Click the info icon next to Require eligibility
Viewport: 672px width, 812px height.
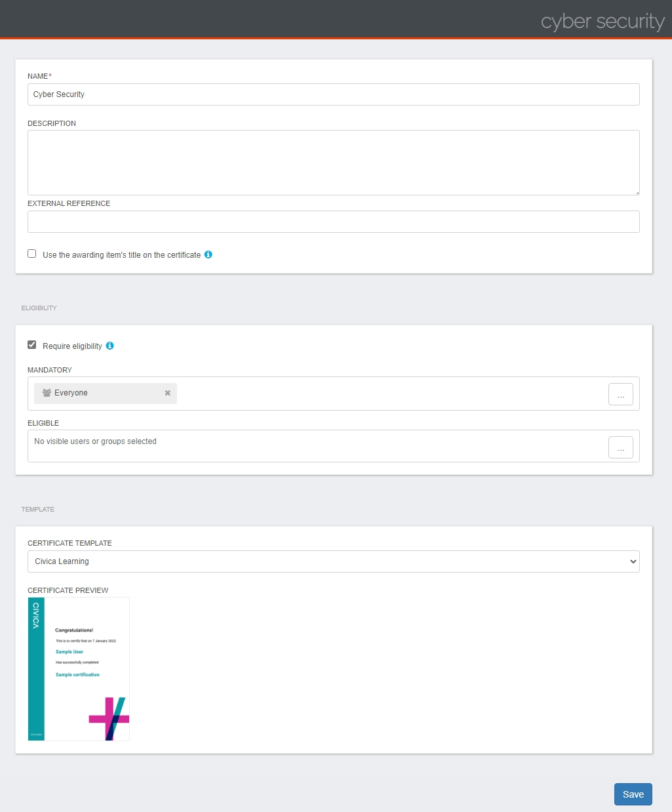coord(109,346)
